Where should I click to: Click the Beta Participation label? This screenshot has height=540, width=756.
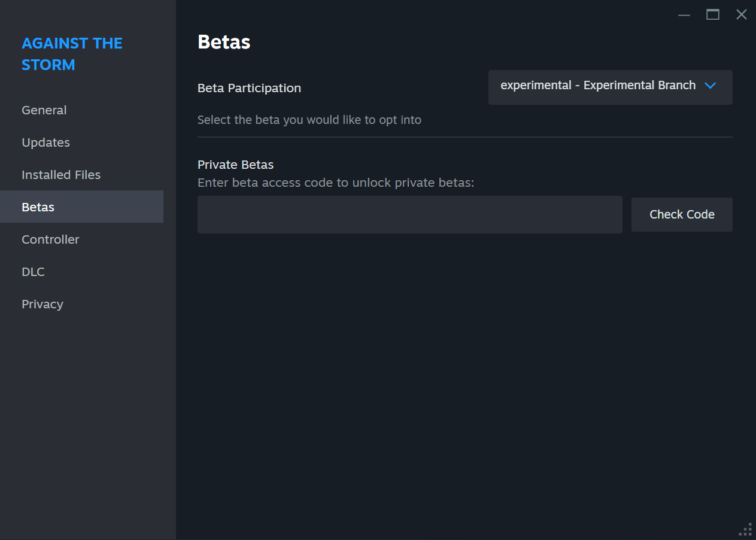[x=249, y=88]
